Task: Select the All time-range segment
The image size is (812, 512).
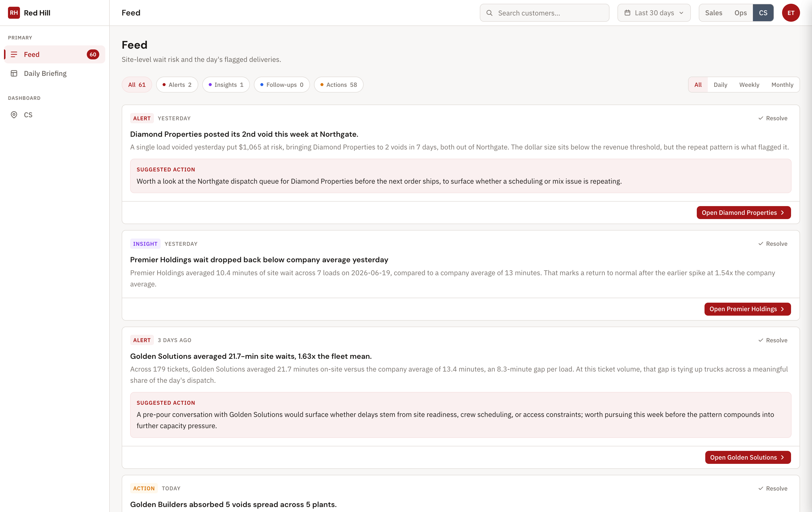Action: (698, 85)
